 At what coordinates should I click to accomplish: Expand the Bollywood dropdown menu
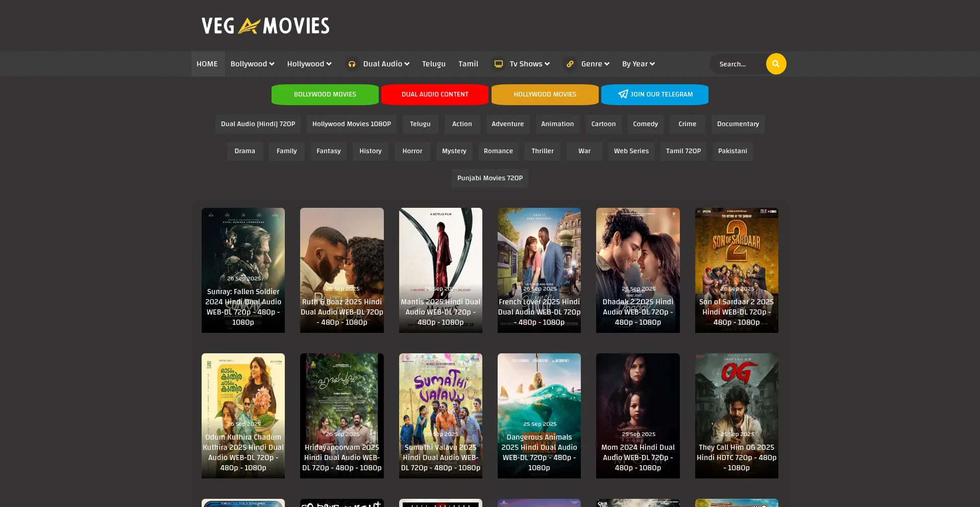tap(252, 64)
